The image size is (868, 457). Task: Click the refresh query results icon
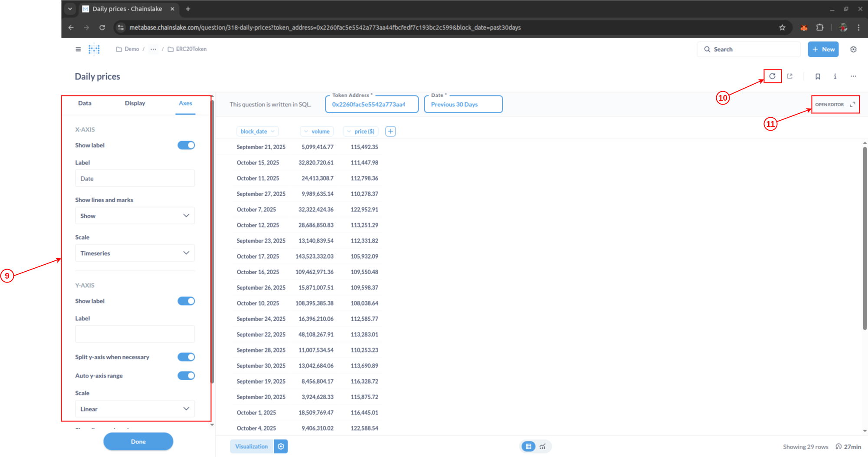(x=772, y=76)
